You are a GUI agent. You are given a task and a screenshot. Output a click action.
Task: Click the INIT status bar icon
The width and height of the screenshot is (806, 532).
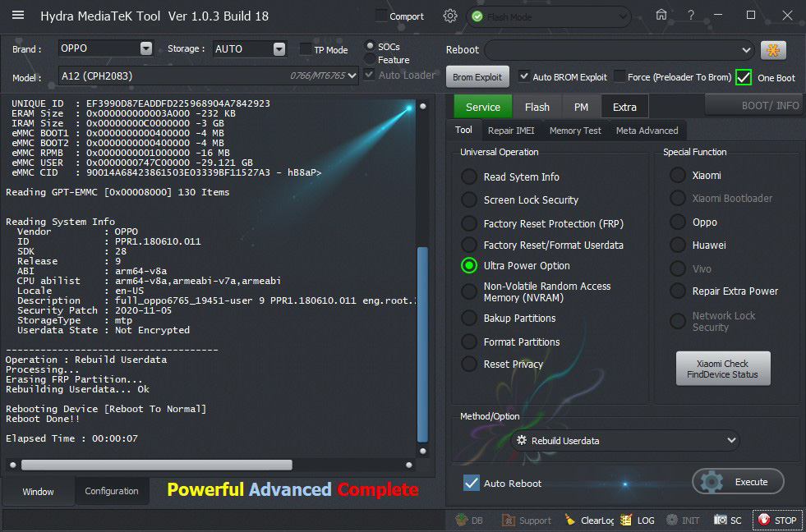(683, 521)
